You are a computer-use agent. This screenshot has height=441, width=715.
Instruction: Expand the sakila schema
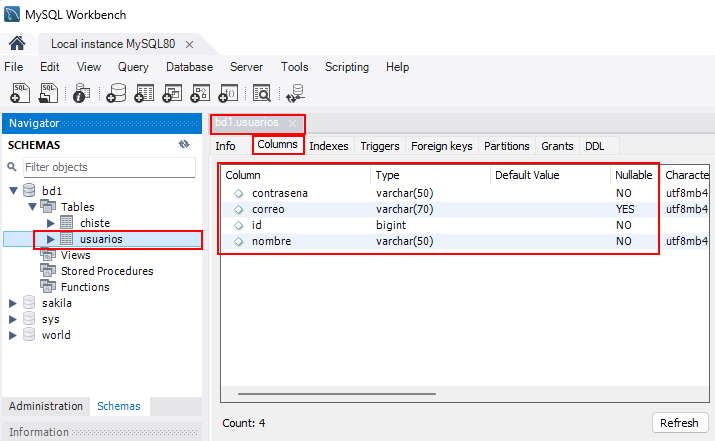13,303
